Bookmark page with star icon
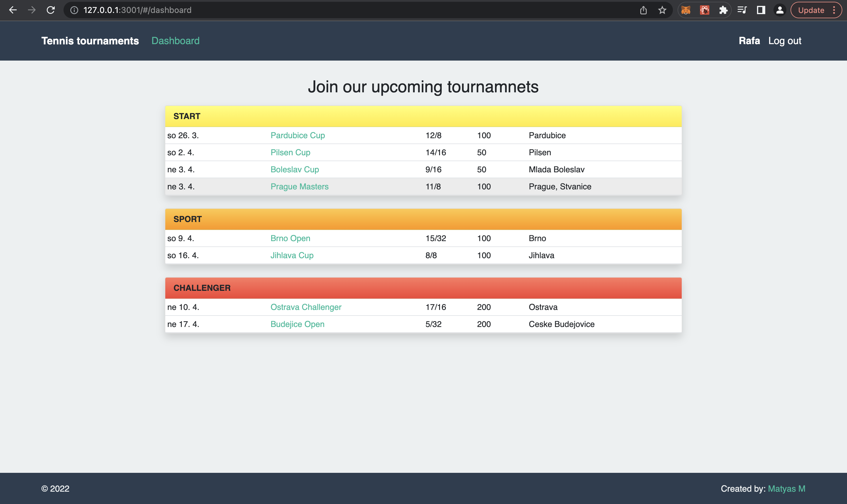This screenshot has width=847, height=504. [662, 10]
